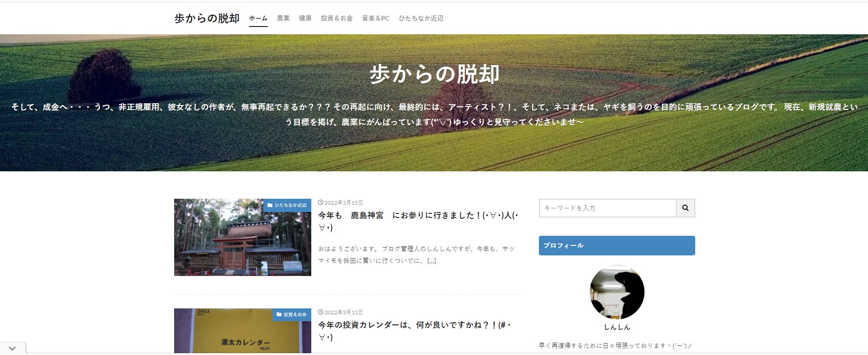Viewport: 868px width, 355px height.
Task: Open the 健康 menu item
Action: pyautogui.click(x=305, y=18)
